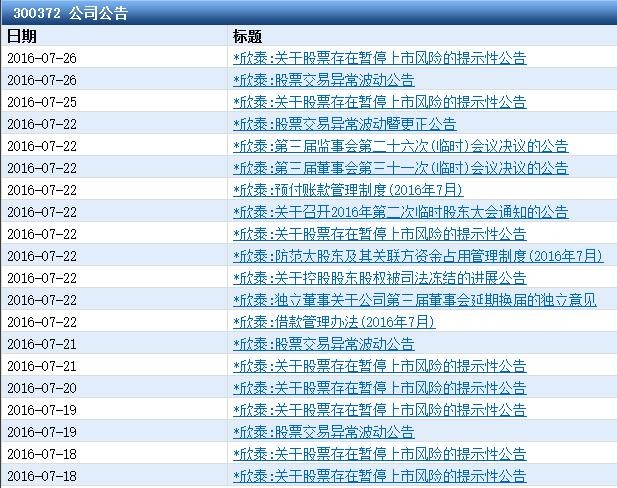Open the 2016-07-19 暂停上市风险提示性公告 link

(379, 410)
